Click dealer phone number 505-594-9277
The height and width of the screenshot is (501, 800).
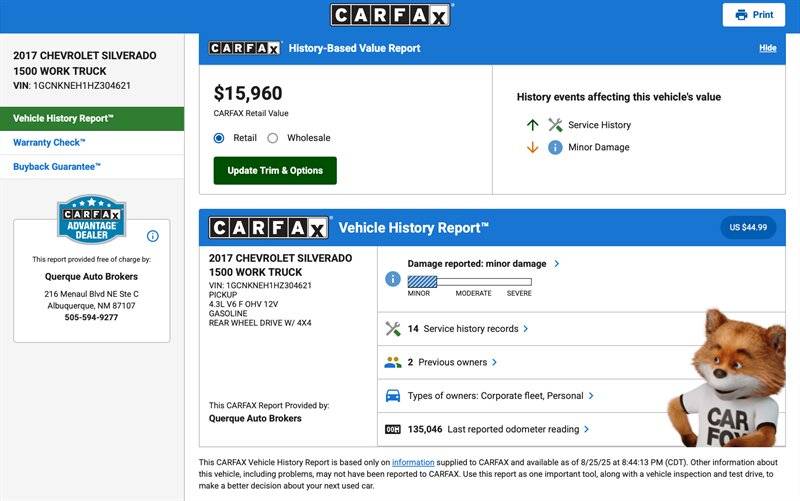pyautogui.click(x=91, y=317)
